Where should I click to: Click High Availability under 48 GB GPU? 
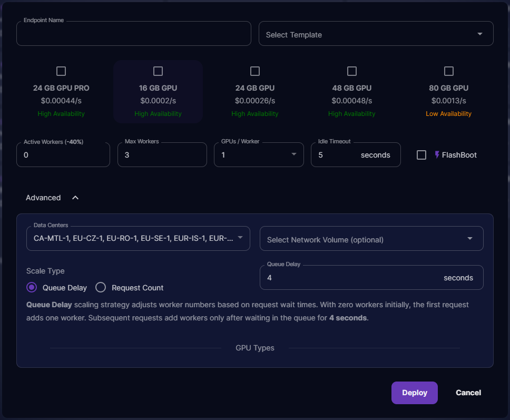pyautogui.click(x=352, y=114)
